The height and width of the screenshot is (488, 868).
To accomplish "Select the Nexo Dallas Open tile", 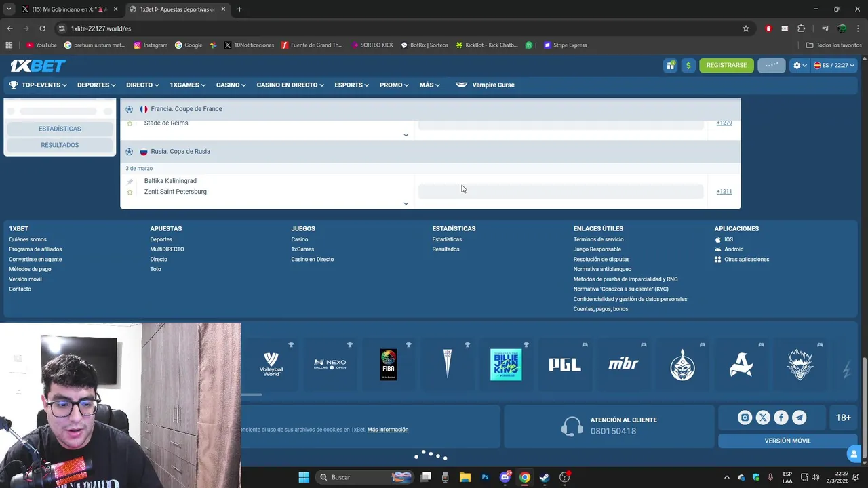I will pos(330,365).
